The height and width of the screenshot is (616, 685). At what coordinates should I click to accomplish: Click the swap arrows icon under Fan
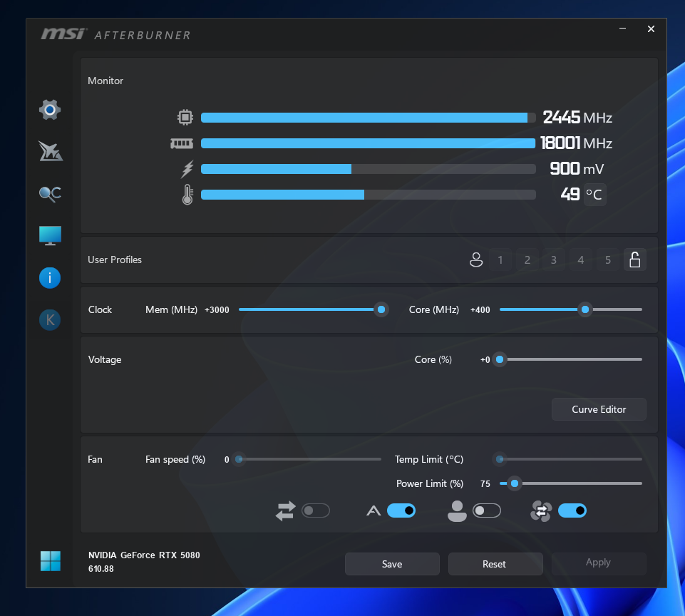[286, 510]
